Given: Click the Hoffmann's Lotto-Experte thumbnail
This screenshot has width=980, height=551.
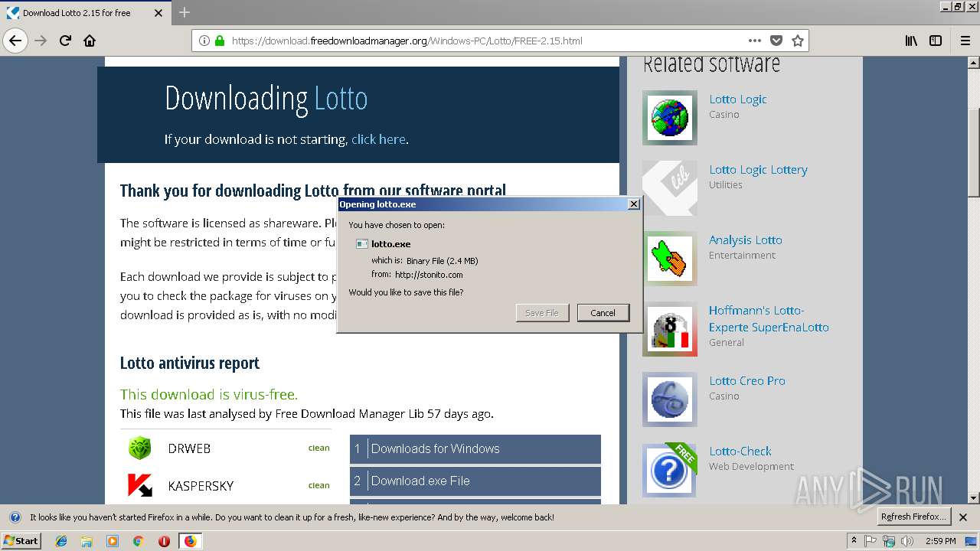Looking at the screenshot, I should click(x=670, y=329).
